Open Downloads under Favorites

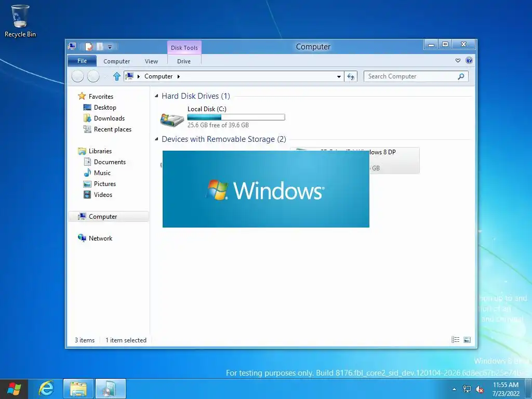point(109,118)
